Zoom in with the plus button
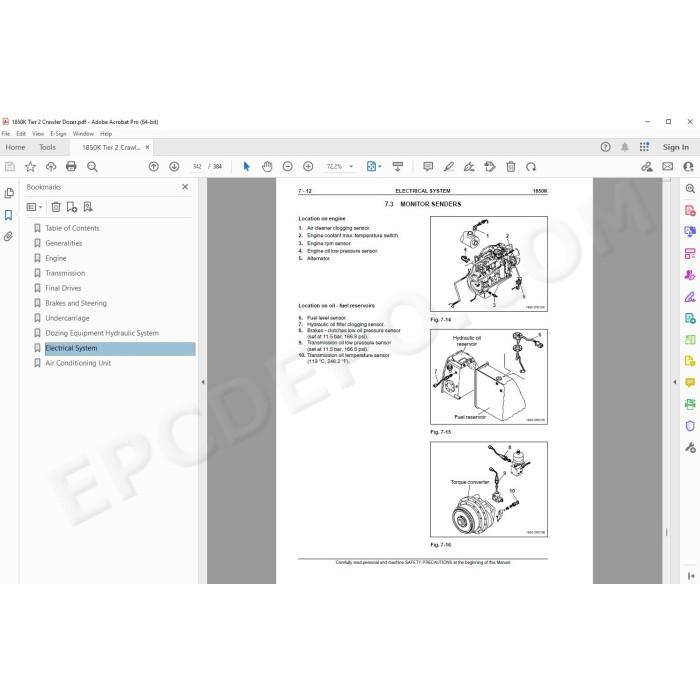 (308, 167)
